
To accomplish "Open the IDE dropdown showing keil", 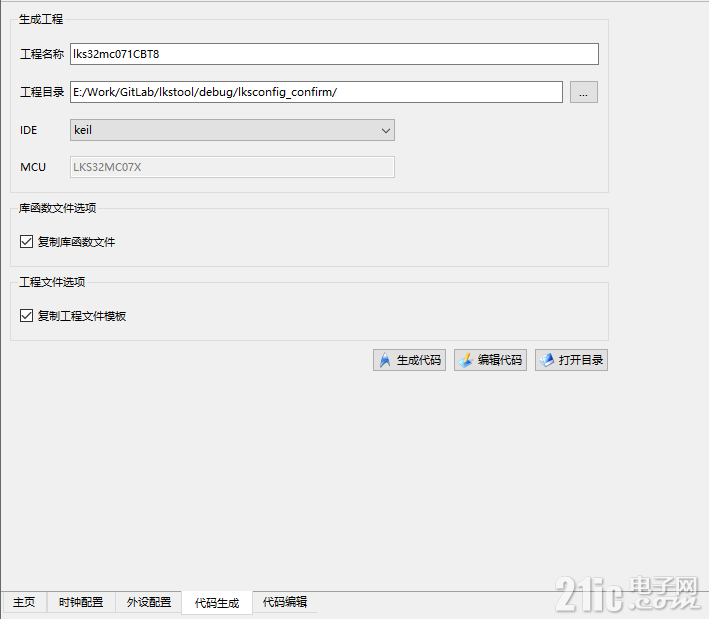I will coord(232,130).
